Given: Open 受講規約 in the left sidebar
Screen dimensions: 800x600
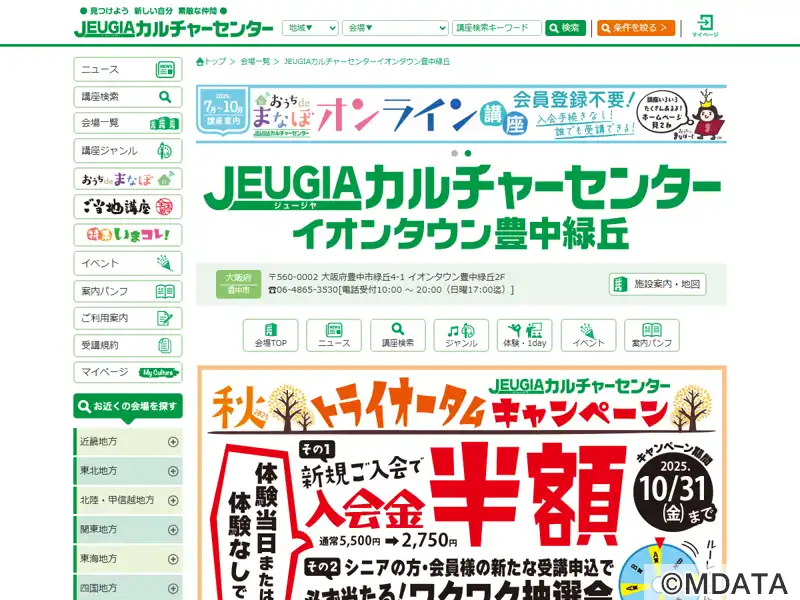Looking at the screenshot, I should click(x=128, y=345).
